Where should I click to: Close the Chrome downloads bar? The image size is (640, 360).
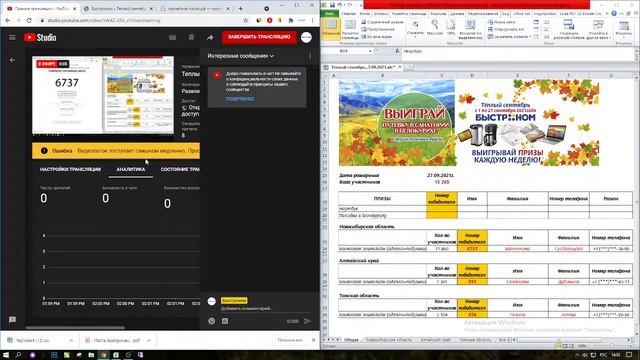[313, 340]
